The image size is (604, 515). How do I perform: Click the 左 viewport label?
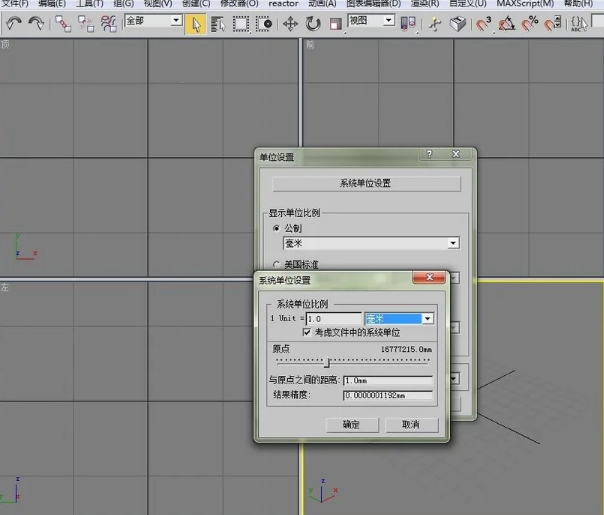[5, 287]
